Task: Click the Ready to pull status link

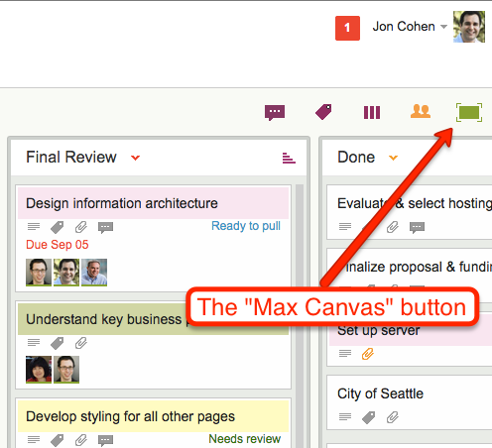Action: tap(246, 226)
